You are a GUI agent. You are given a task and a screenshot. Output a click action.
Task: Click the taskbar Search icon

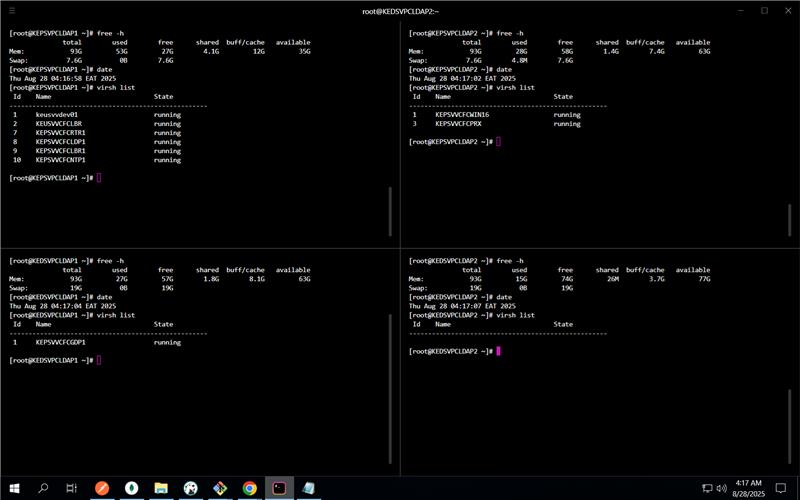43,488
